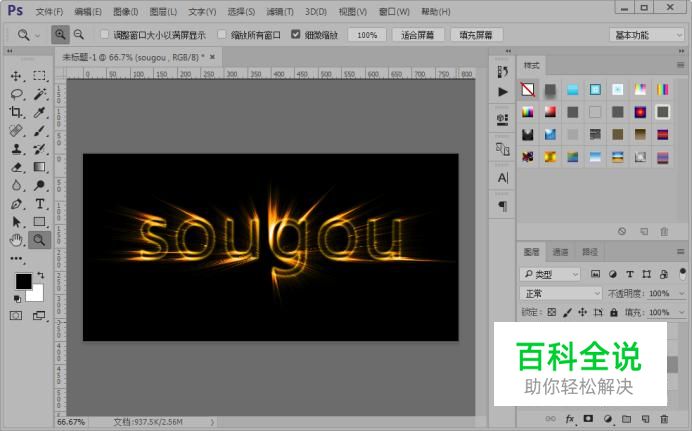Select the Move tool
Image resolution: width=692 pixels, height=431 pixels.
(16, 76)
